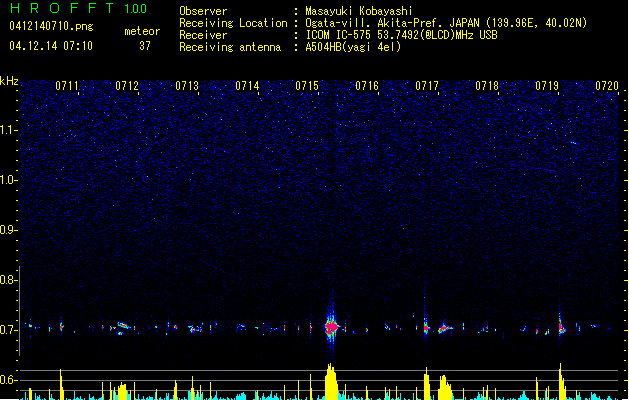The width and height of the screenshot is (629, 400).
Task: Click the kHz axis unit label
Action: [x=9, y=81]
